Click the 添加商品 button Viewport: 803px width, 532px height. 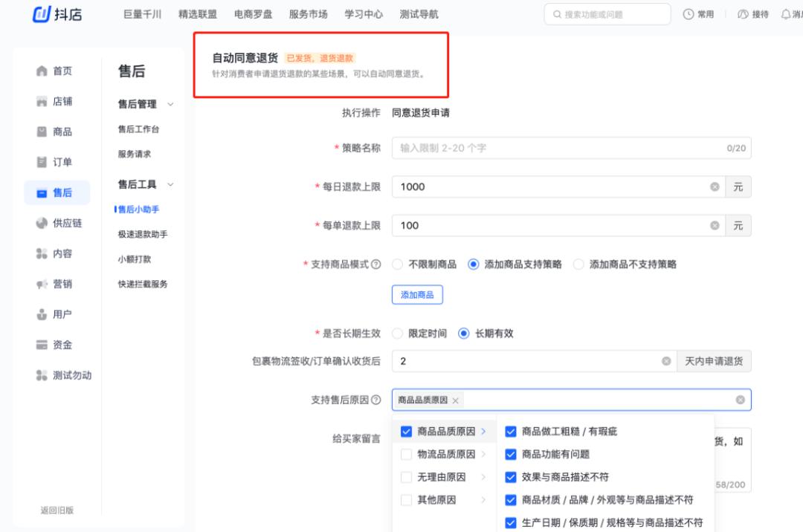(417, 294)
